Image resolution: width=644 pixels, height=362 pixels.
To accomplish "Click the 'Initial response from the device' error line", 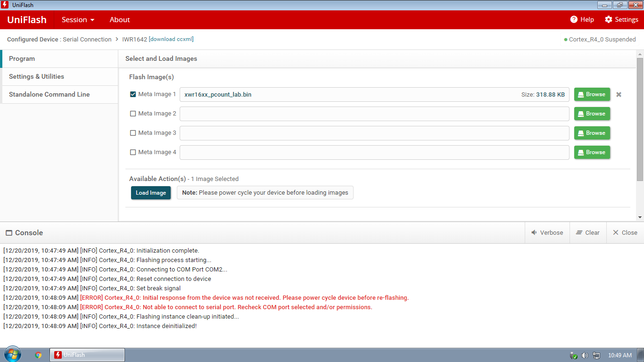I will click(x=206, y=298).
